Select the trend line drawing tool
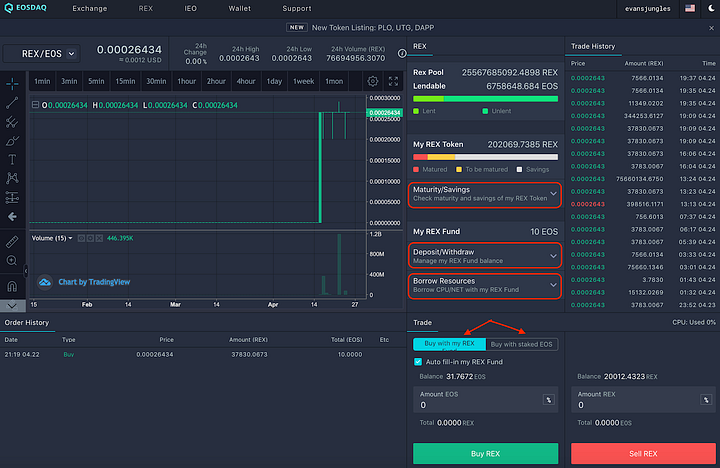Screen dimensions: 720x468 (11, 103)
